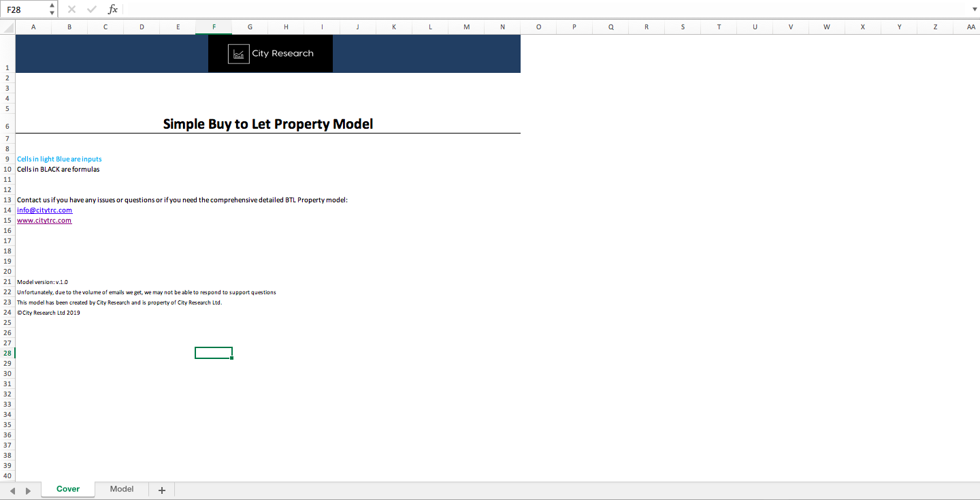
Task: Click the 'Contact us if you have any issues' cell
Action: point(182,200)
